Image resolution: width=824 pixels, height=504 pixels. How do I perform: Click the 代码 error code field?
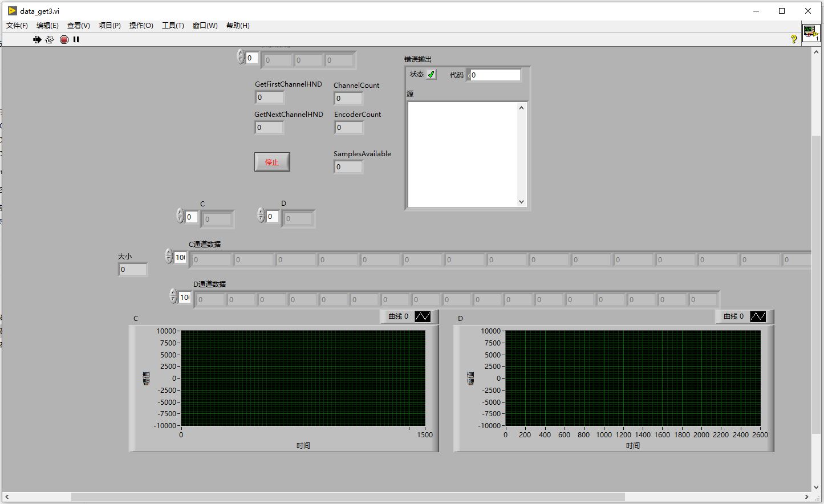coord(495,75)
